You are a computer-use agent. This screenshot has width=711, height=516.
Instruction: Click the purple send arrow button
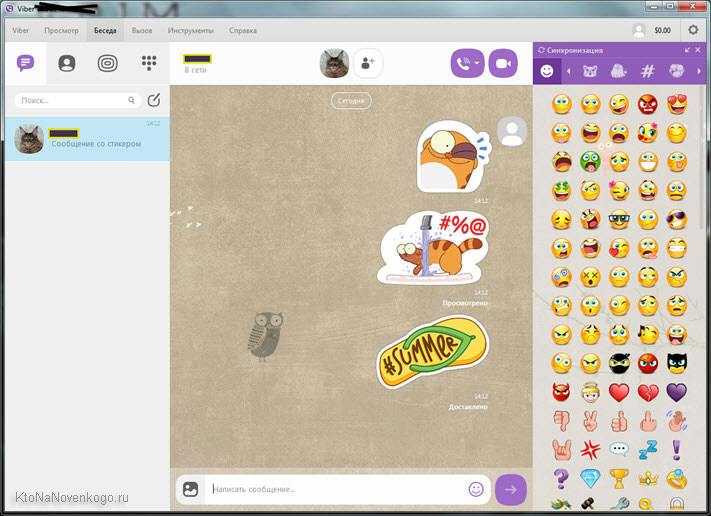(x=511, y=489)
